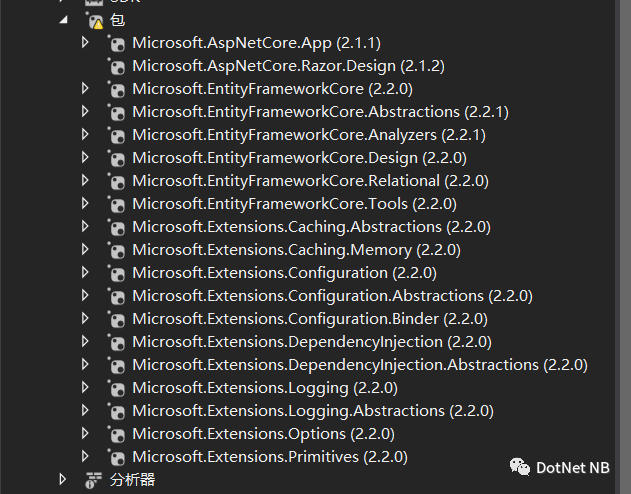
Task: Select Microsoft.Extensions.Configuration.Abstractions (2.2.0) text
Action: point(332,296)
